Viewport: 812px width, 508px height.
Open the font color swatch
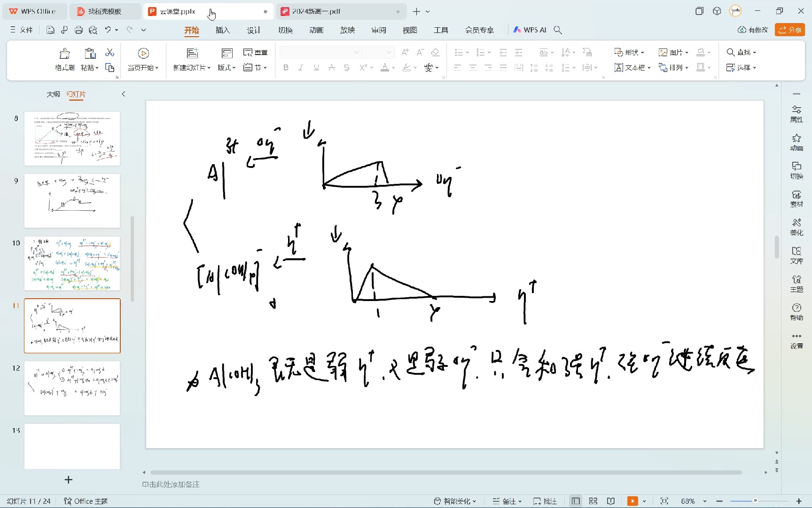click(x=385, y=67)
